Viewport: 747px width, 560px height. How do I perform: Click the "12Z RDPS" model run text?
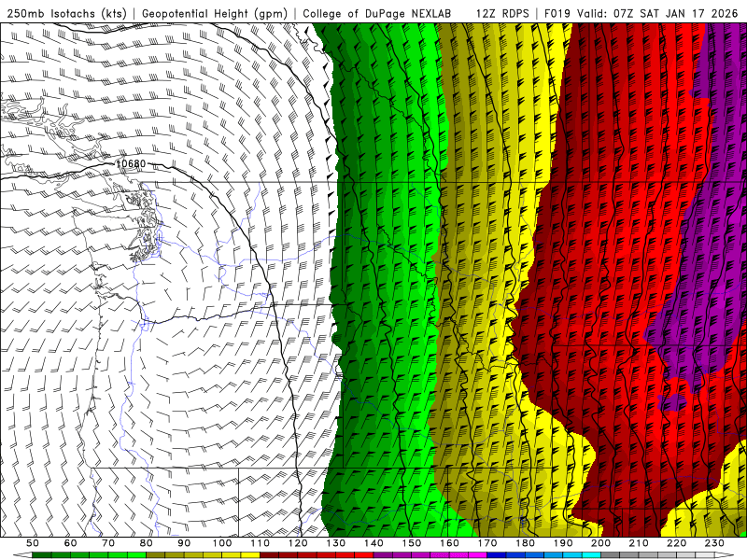point(502,13)
